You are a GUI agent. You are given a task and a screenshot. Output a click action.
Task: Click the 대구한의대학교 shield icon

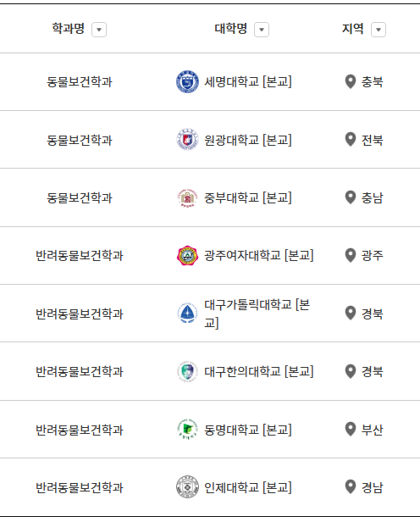point(187,371)
